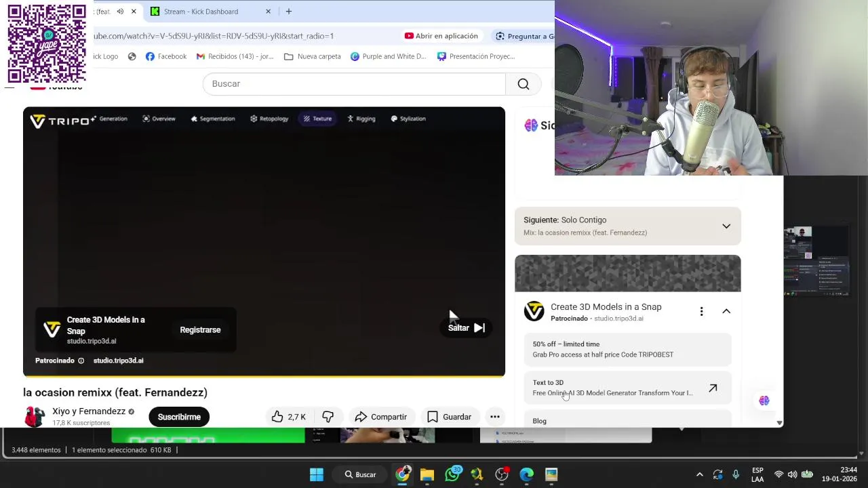The height and width of the screenshot is (488, 868).
Task: Open OBS Studio from the taskbar
Action: tap(502, 474)
